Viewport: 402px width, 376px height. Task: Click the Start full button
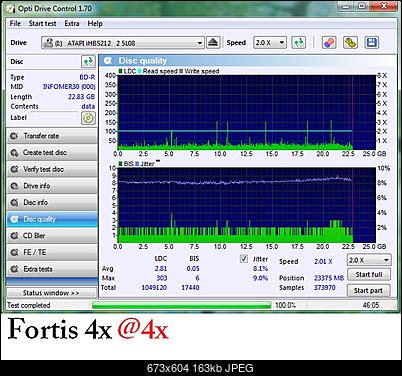[369, 275]
